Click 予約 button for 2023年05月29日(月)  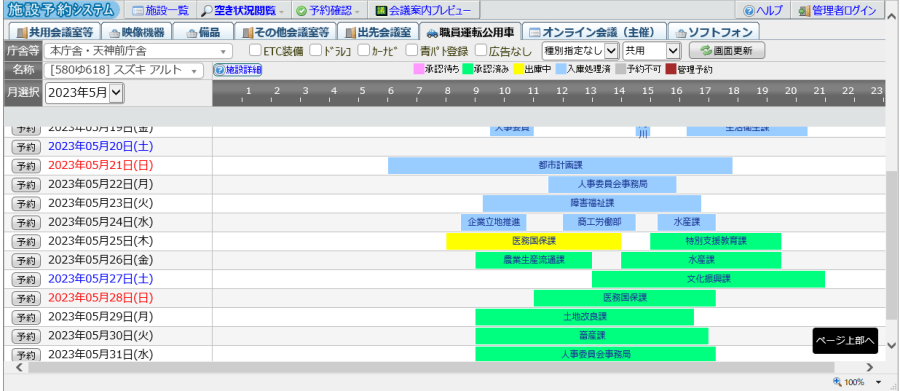(26, 318)
